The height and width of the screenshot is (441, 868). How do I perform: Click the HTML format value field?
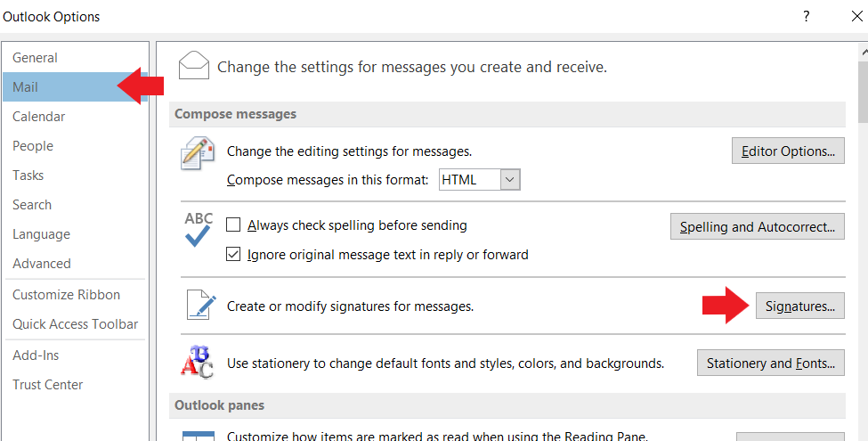(470, 179)
